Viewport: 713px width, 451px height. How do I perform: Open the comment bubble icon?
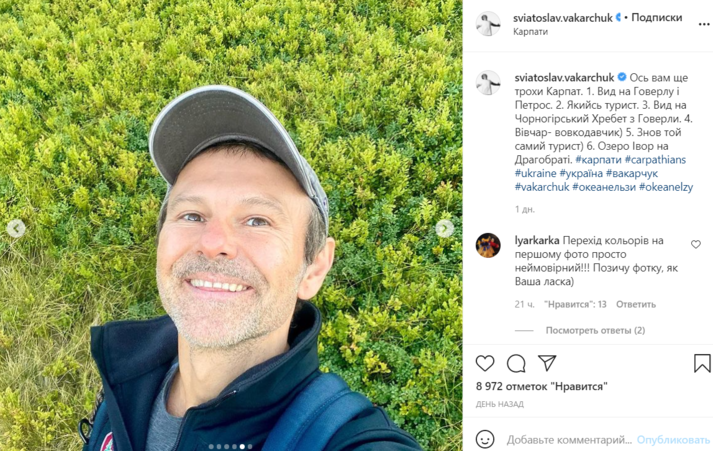(x=516, y=363)
